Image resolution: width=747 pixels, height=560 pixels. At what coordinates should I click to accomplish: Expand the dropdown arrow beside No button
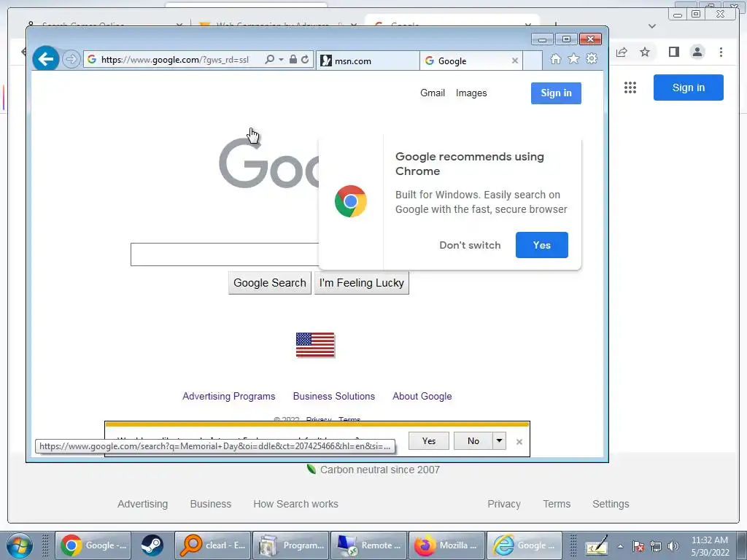click(499, 441)
